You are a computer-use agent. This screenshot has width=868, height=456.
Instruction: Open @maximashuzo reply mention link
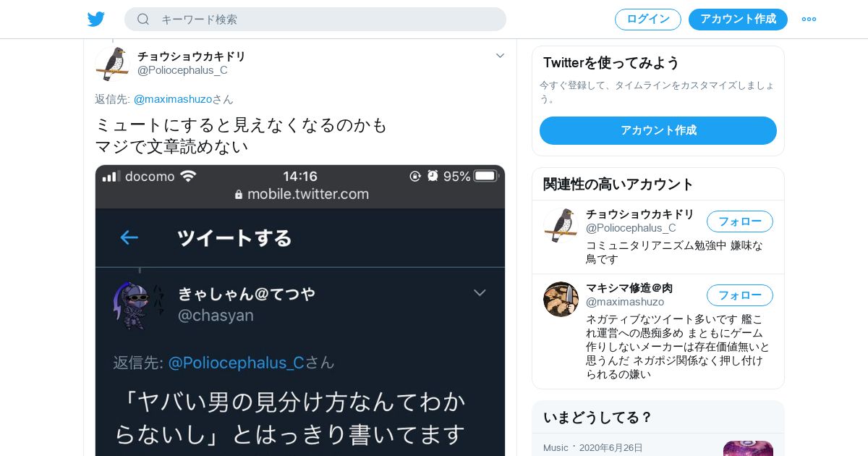pos(172,99)
